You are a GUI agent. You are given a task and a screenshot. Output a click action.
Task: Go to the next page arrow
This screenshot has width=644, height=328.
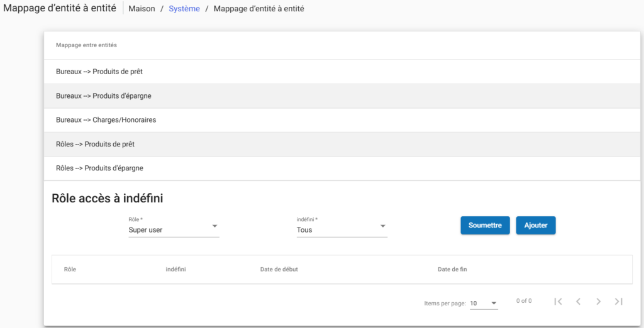pos(598,302)
